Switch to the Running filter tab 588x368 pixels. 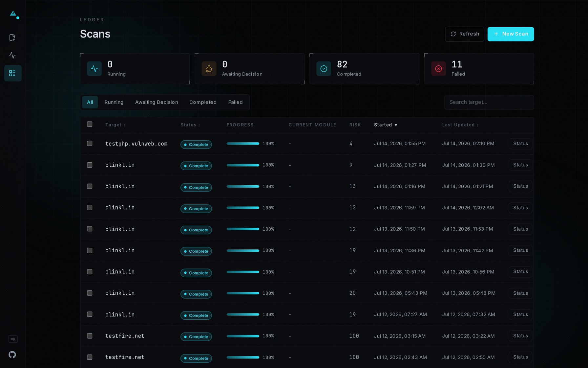click(x=114, y=102)
